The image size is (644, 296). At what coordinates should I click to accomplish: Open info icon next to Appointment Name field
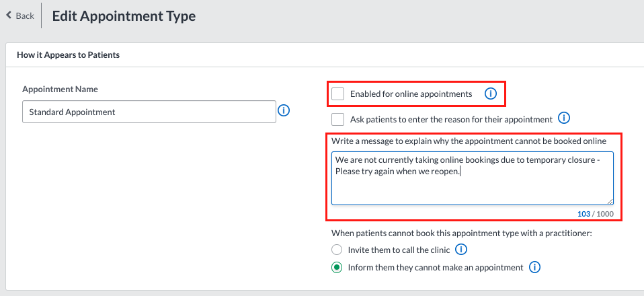click(284, 110)
